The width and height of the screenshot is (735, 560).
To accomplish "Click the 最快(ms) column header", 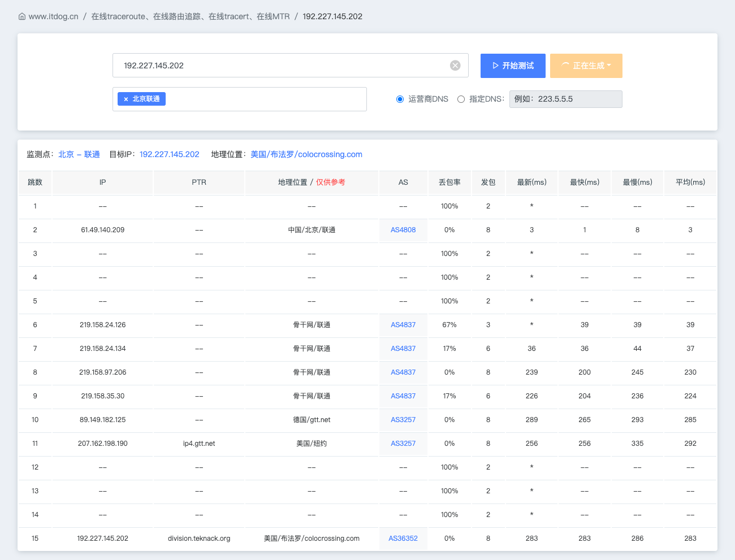I will (585, 183).
